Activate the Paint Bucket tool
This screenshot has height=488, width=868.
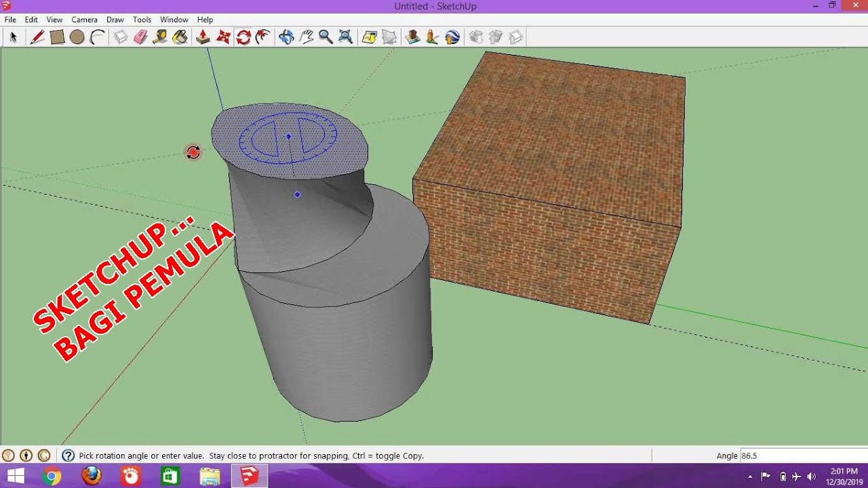pyautogui.click(x=180, y=37)
